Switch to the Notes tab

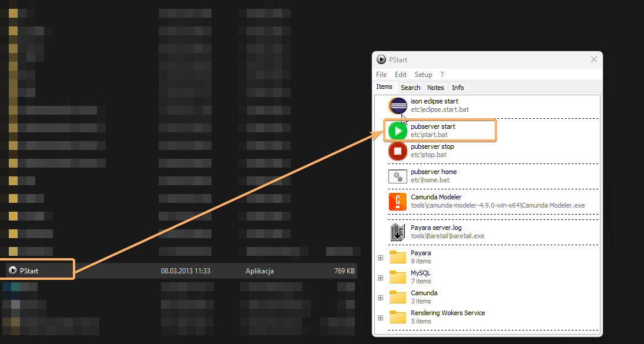coord(435,88)
